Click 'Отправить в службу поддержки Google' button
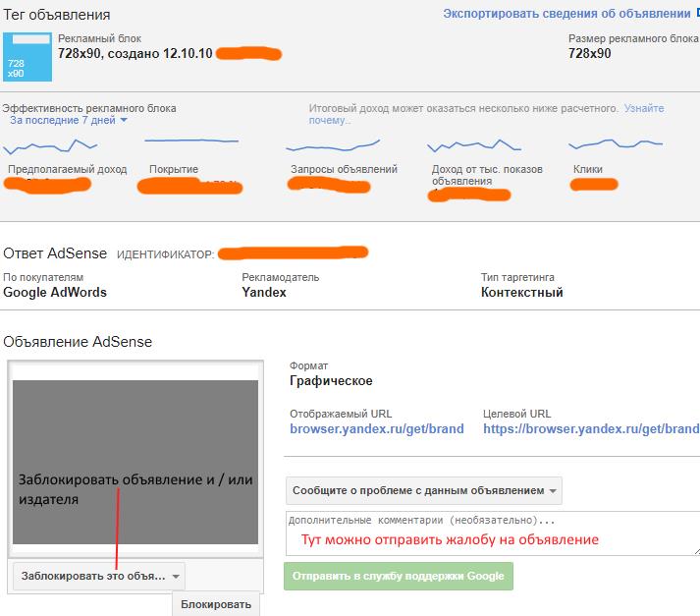The width and height of the screenshot is (700, 616). (399, 577)
